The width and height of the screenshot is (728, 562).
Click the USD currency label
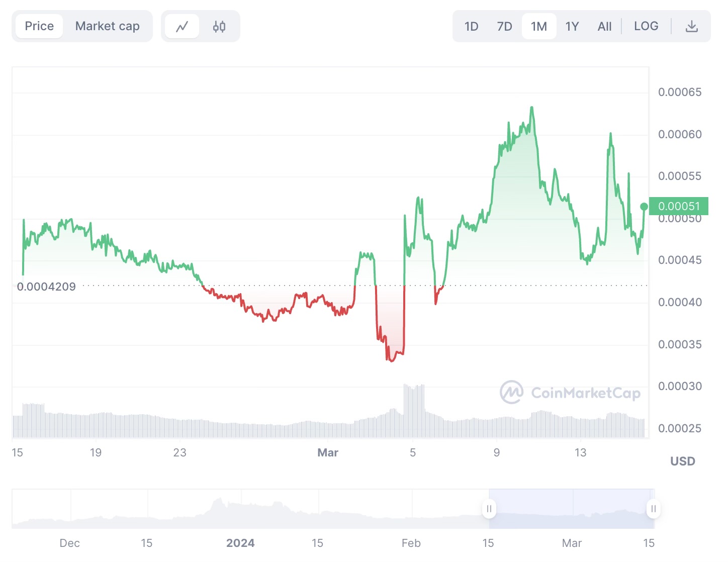click(683, 461)
